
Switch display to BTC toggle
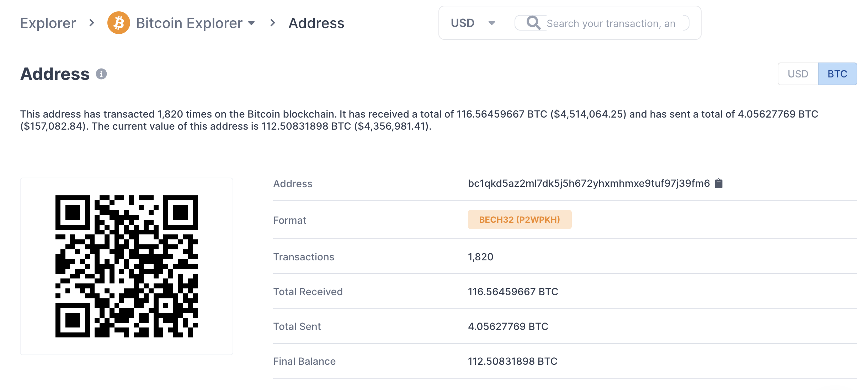[x=837, y=74]
